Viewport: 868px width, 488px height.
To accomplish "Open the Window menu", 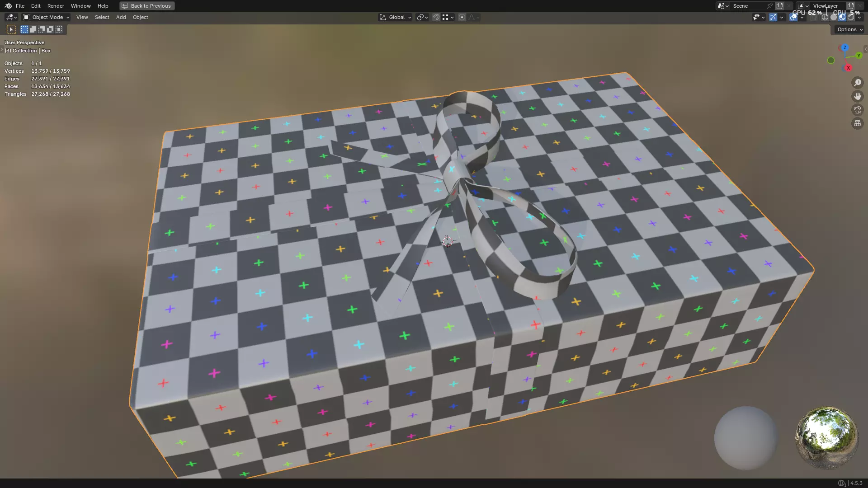I will (80, 6).
